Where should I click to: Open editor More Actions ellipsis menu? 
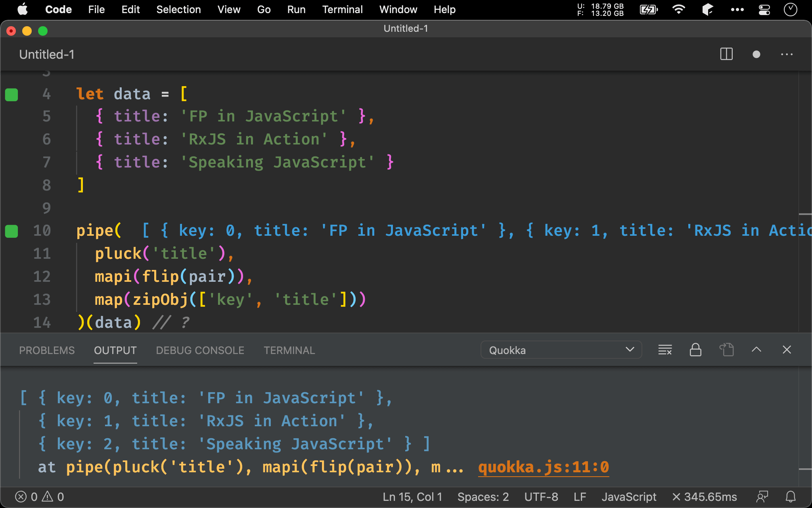pos(787,54)
